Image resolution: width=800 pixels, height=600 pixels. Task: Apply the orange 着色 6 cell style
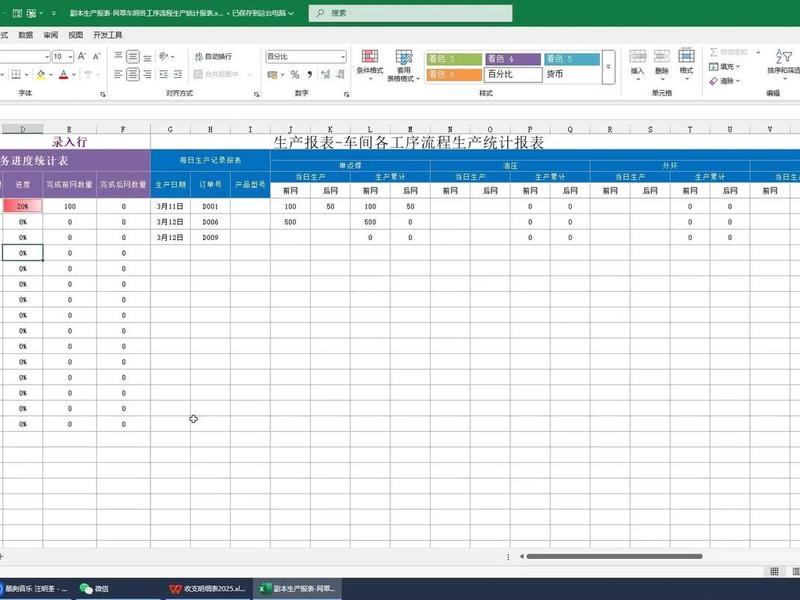454,74
